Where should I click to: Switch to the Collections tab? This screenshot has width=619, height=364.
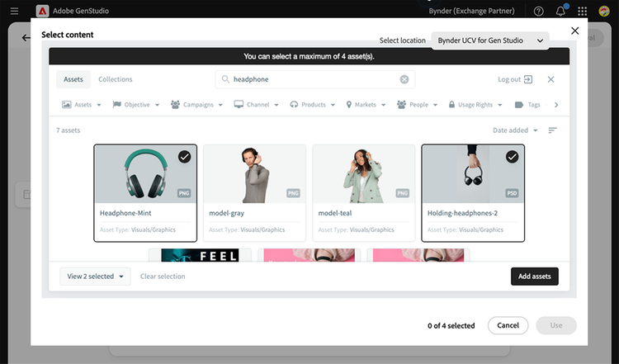click(x=116, y=79)
